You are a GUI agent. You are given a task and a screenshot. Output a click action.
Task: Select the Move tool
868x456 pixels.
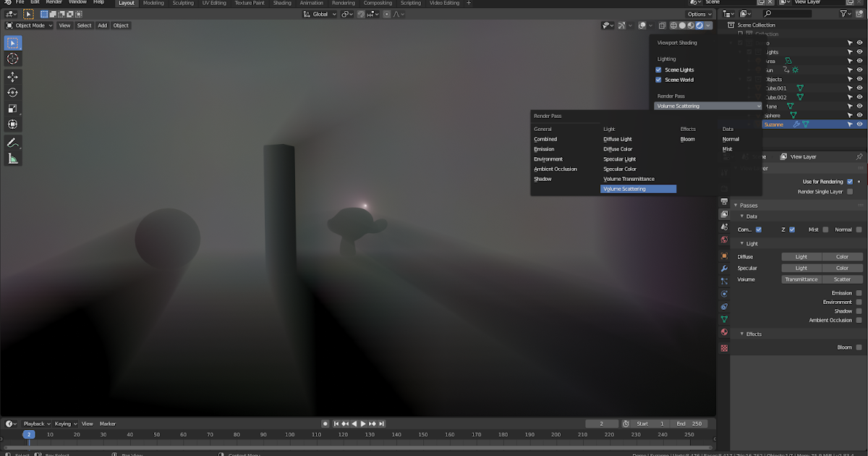[12, 75]
